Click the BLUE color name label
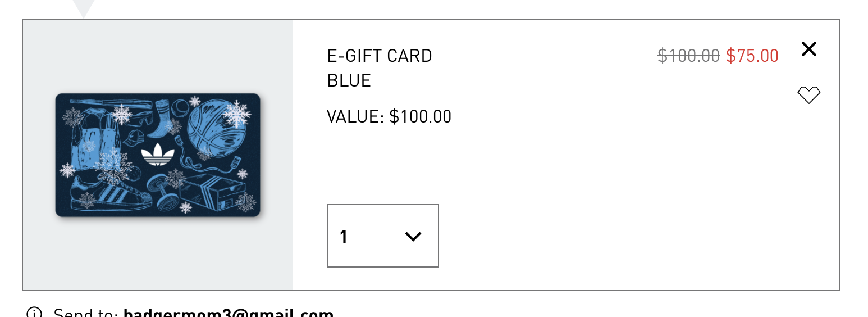The width and height of the screenshot is (868, 317). coord(349,81)
